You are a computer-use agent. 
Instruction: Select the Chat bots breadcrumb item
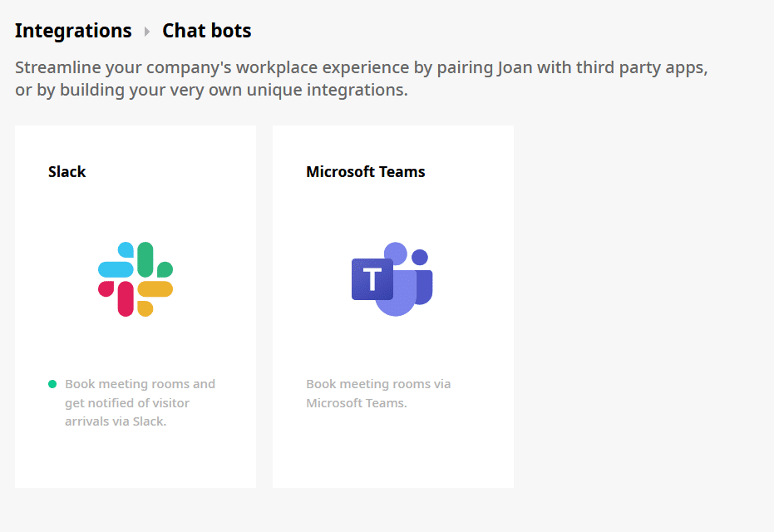point(206,31)
